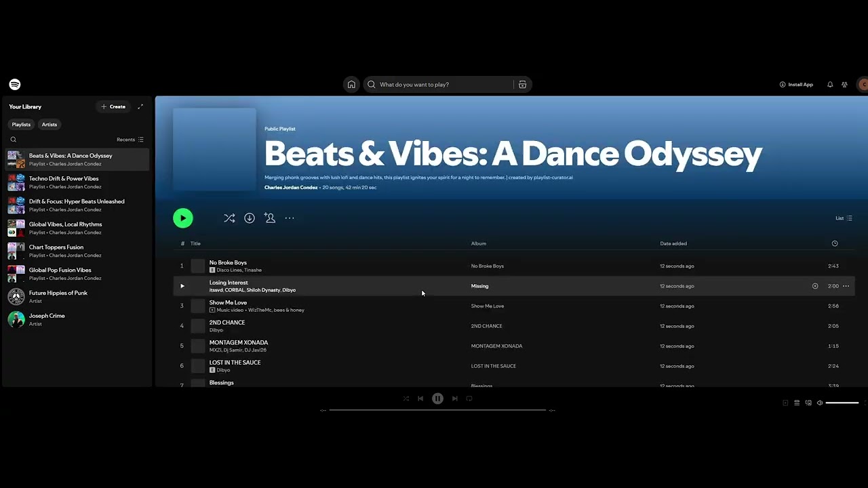This screenshot has height=488, width=868.
Task: Sort by the Album column header
Action: click(479, 243)
